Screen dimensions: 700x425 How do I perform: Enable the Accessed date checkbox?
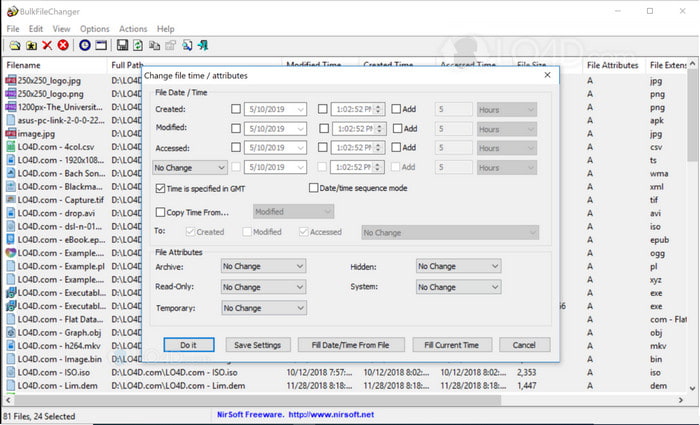tap(236, 147)
